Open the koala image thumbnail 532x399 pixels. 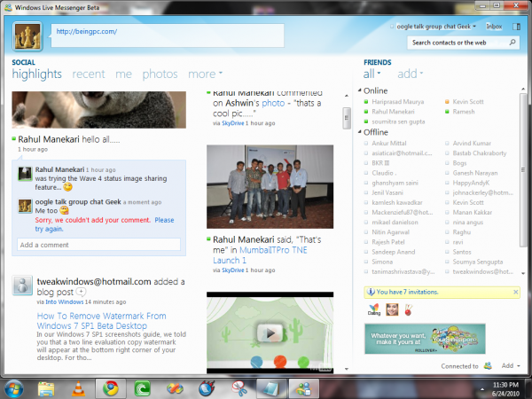(98, 110)
